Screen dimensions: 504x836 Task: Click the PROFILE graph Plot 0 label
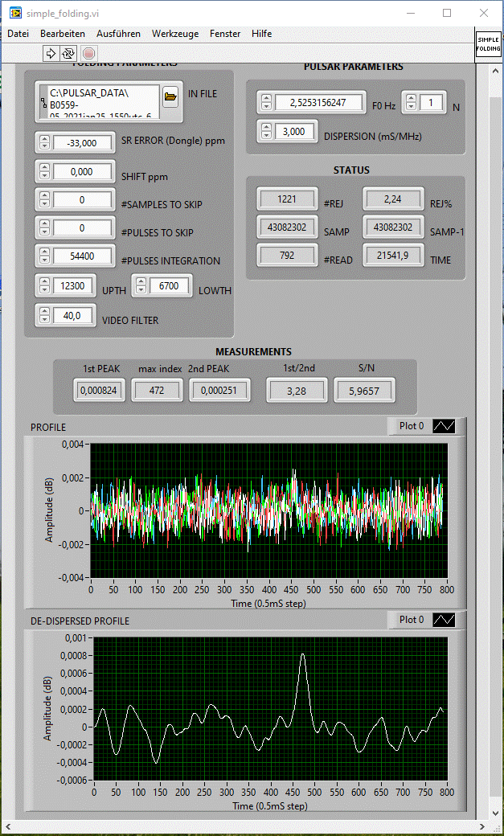coord(412,427)
